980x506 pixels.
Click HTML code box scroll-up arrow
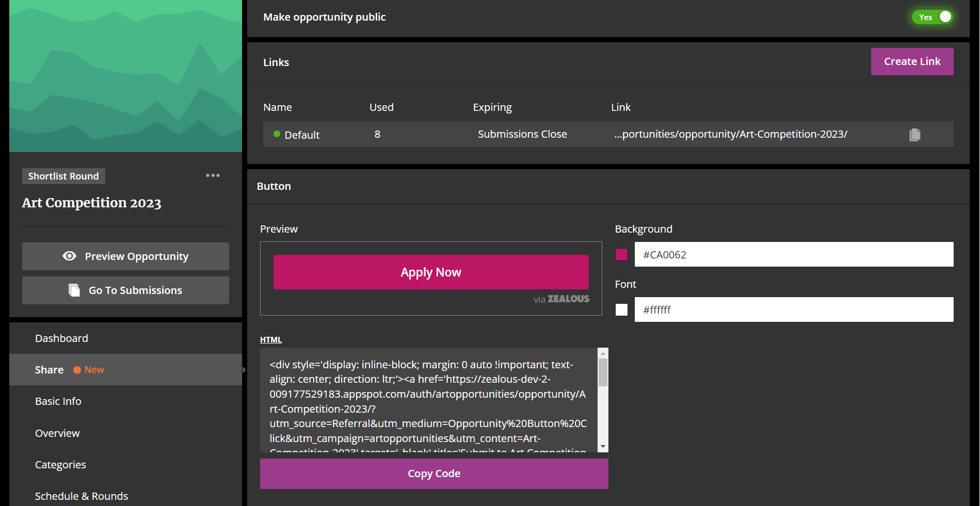point(603,353)
